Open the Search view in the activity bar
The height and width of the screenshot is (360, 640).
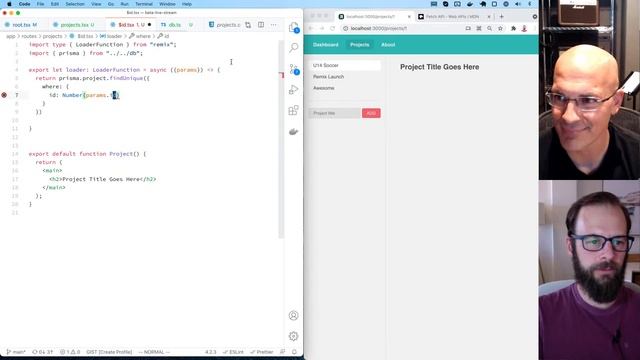[293, 47]
